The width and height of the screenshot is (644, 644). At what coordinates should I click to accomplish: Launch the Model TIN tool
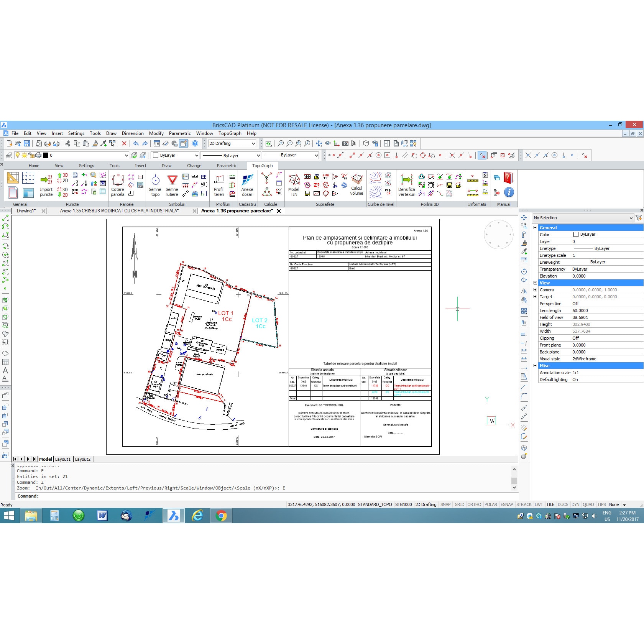pos(294,180)
